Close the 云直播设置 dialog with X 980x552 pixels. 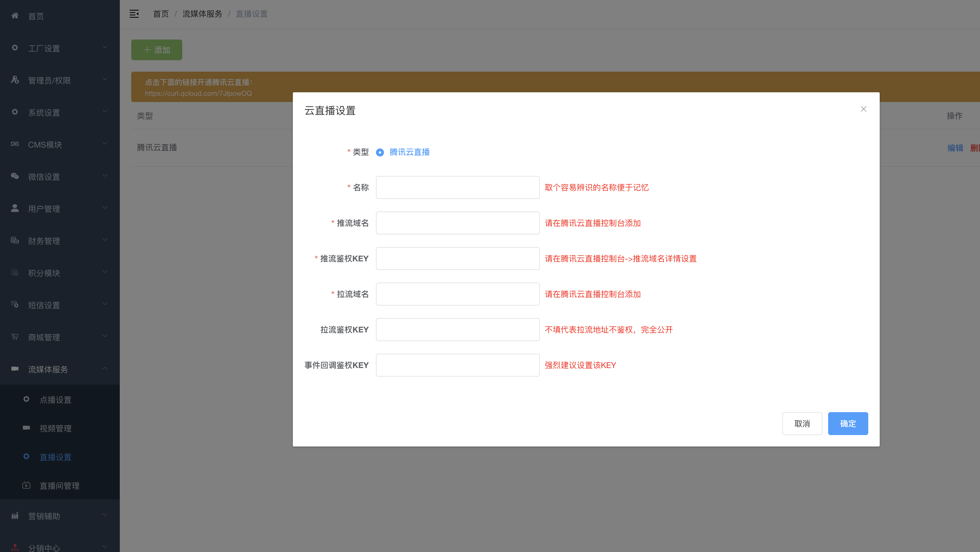pos(863,109)
